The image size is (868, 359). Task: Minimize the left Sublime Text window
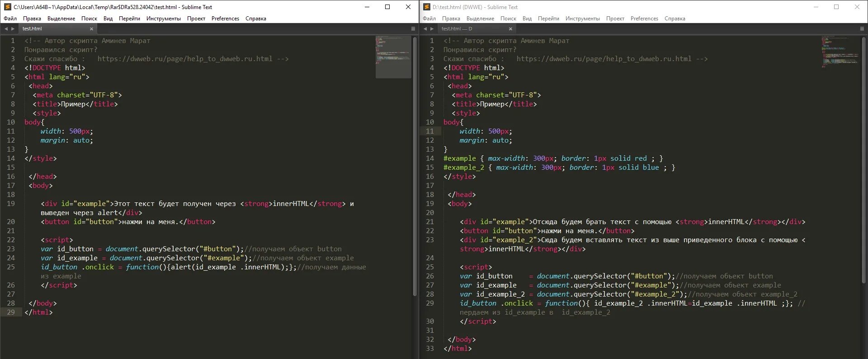tap(367, 7)
